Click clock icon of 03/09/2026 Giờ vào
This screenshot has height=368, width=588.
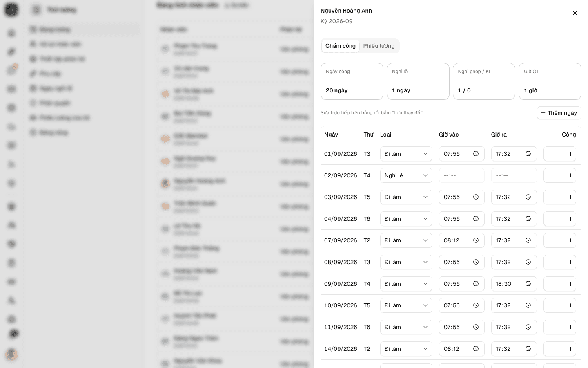476,197
